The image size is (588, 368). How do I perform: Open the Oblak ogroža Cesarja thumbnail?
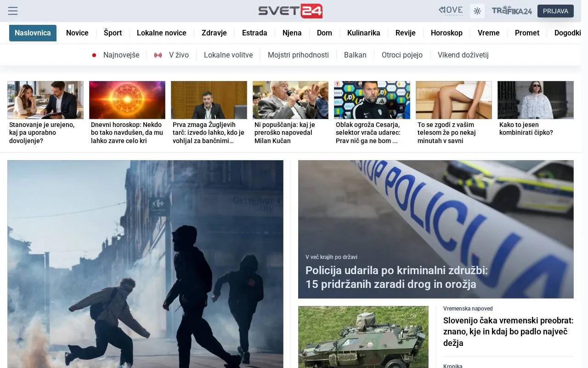click(372, 100)
